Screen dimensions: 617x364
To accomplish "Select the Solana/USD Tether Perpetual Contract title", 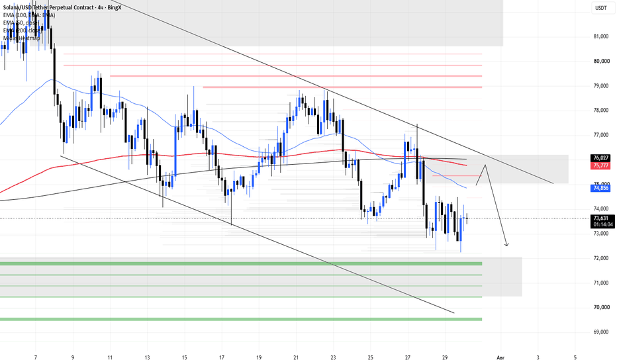I will [x=48, y=7].
